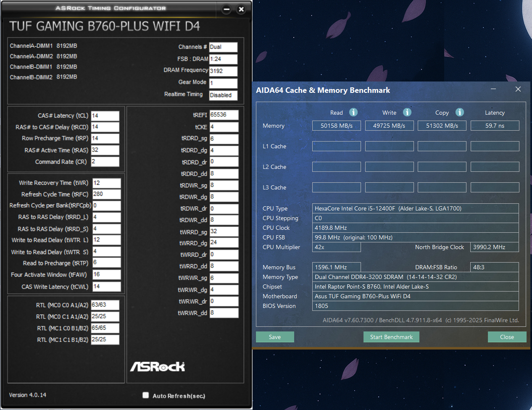Click the tWRRD_dg value field
This screenshot has height=410, width=532.
224,243
